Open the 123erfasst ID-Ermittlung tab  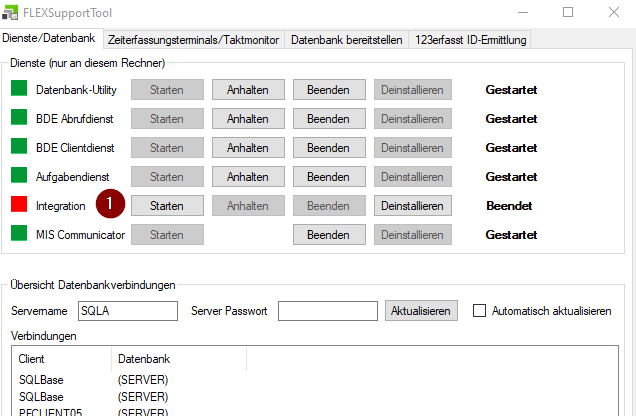469,40
